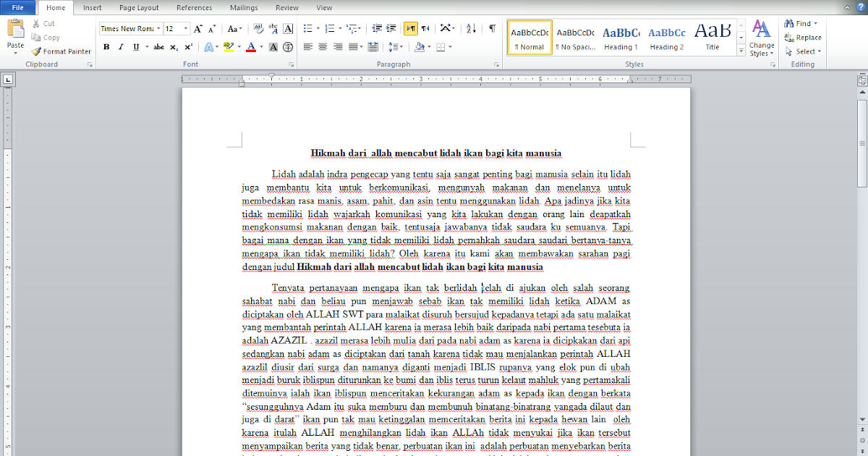Center the paragraph text
Screen dimensions: 868x456
coord(323,47)
